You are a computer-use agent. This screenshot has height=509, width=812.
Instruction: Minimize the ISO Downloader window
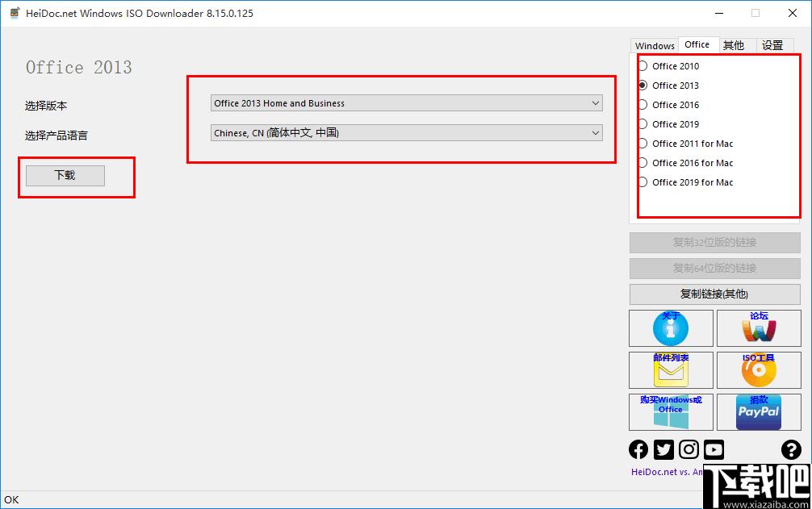point(719,14)
